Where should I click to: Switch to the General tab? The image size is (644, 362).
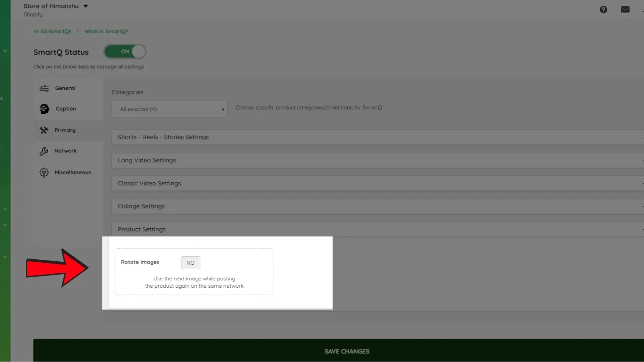click(x=68, y=88)
